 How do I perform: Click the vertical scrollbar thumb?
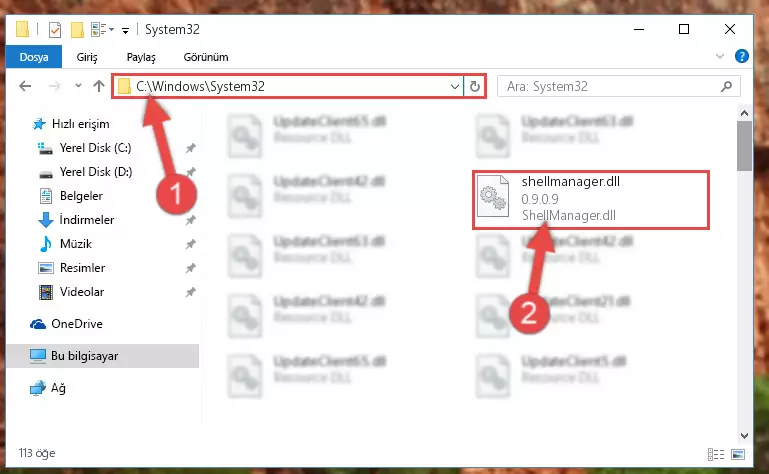click(x=744, y=146)
